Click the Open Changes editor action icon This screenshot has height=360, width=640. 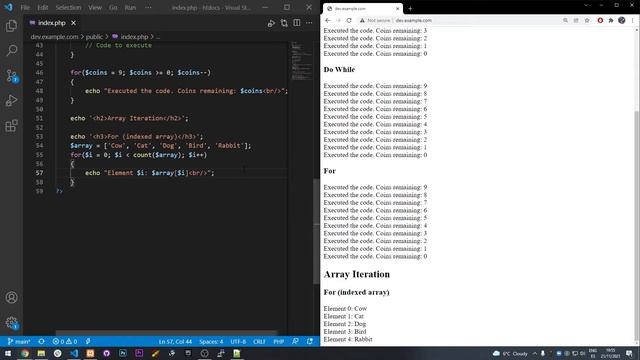click(x=284, y=23)
